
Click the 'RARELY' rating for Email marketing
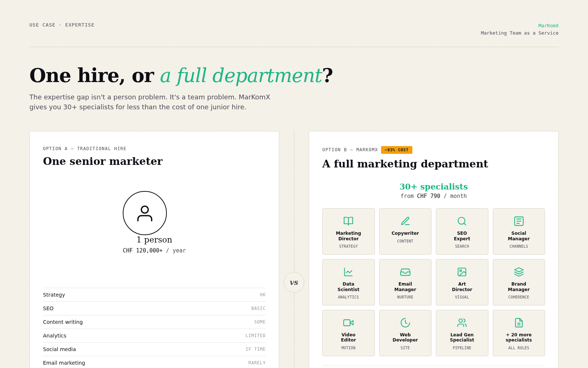(x=257, y=363)
